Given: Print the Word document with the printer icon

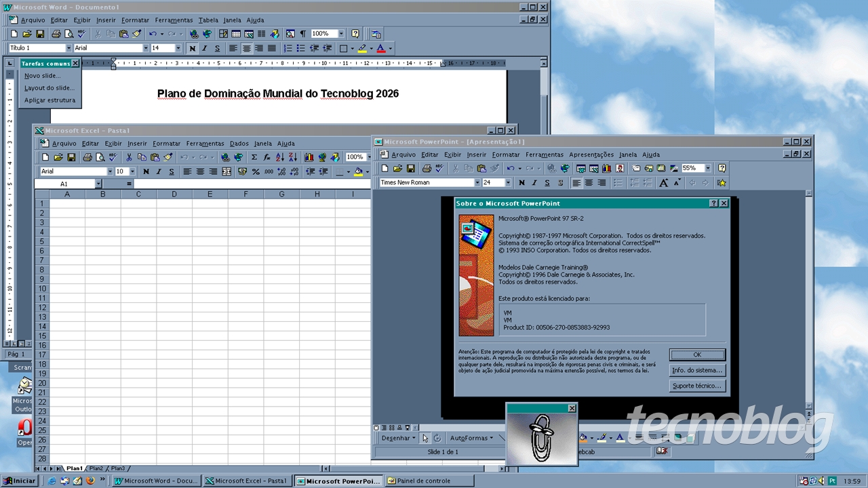Looking at the screenshot, I should 56,34.
